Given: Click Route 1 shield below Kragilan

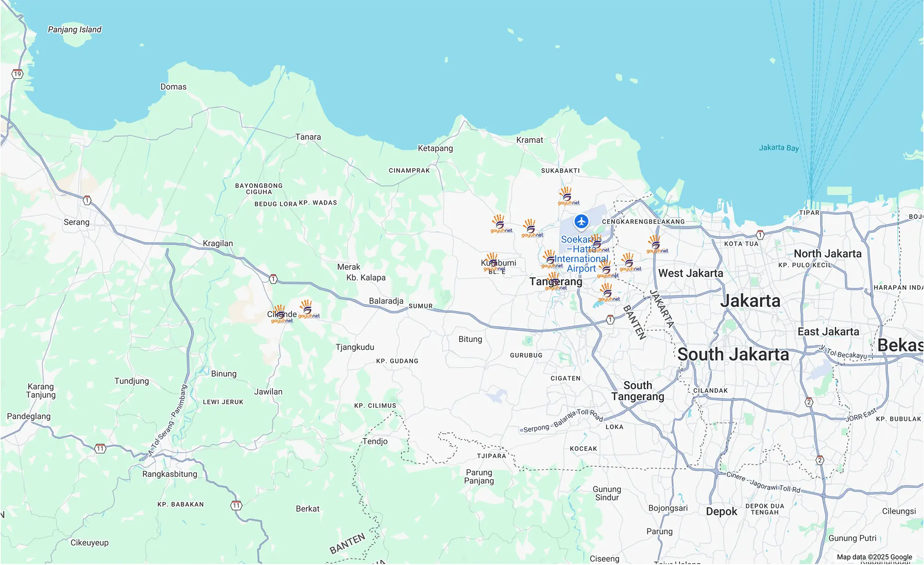Looking at the screenshot, I should click(273, 279).
